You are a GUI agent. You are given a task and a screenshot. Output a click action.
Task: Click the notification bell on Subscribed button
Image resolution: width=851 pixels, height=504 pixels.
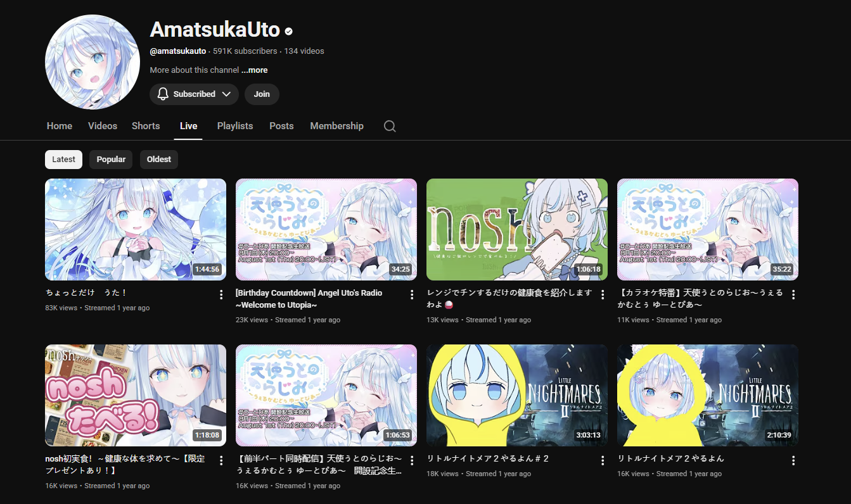(x=163, y=94)
